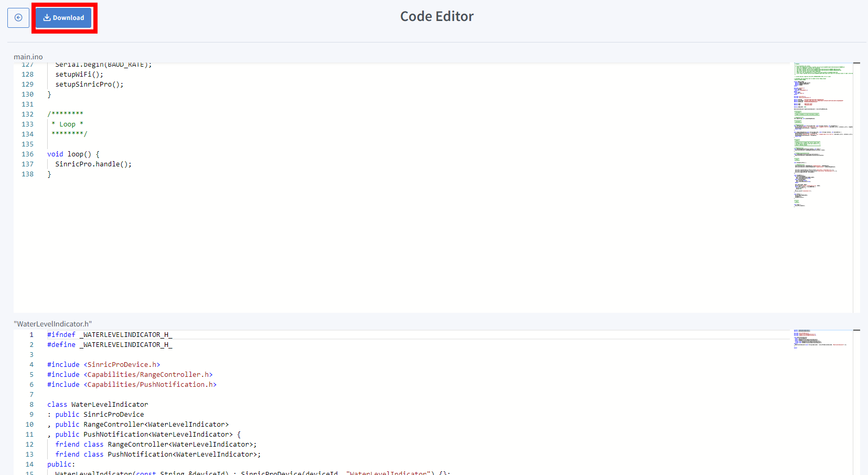Click the main.ino minimap preview
The width and height of the screenshot is (868, 475).
coord(822,135)
